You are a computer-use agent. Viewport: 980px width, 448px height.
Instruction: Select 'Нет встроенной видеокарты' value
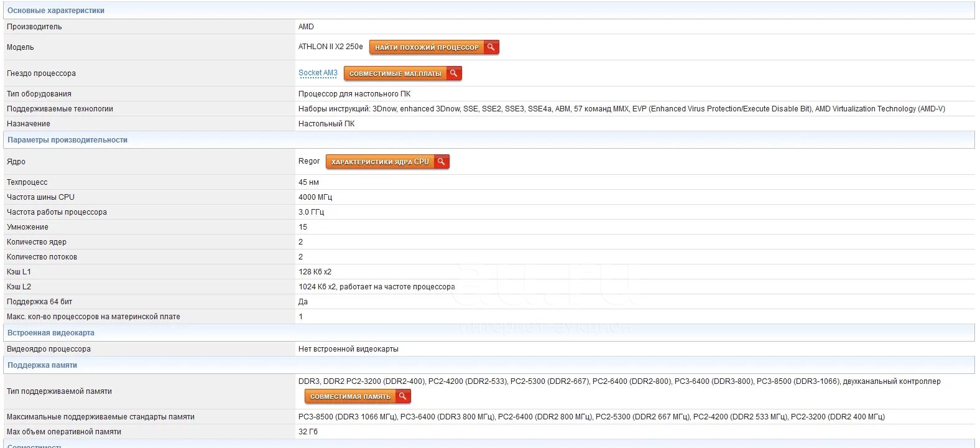coord(348,349)
